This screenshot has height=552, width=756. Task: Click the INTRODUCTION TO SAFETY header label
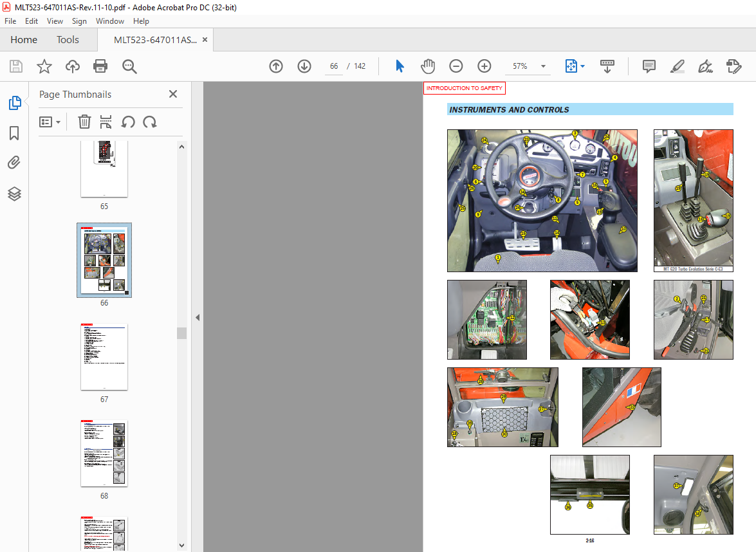pos(465,88)
